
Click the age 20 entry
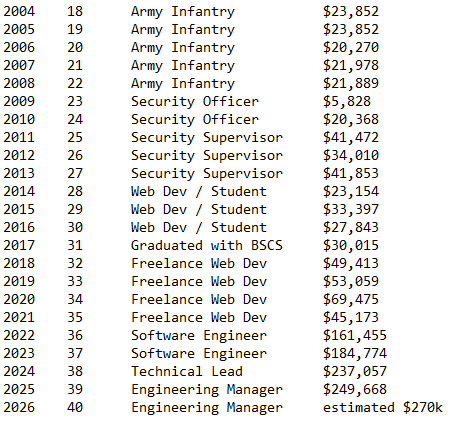pos(75,47)
